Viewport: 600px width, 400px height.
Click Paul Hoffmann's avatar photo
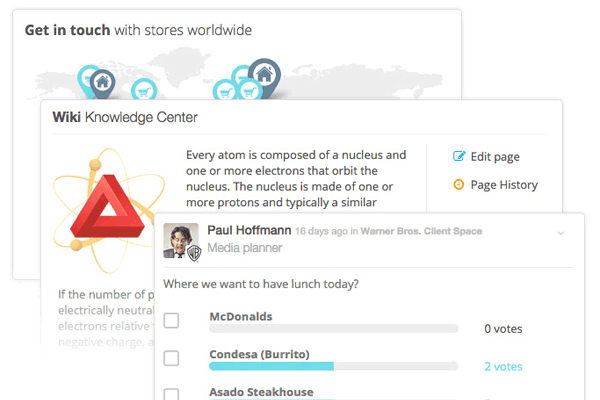pos(182,240)
